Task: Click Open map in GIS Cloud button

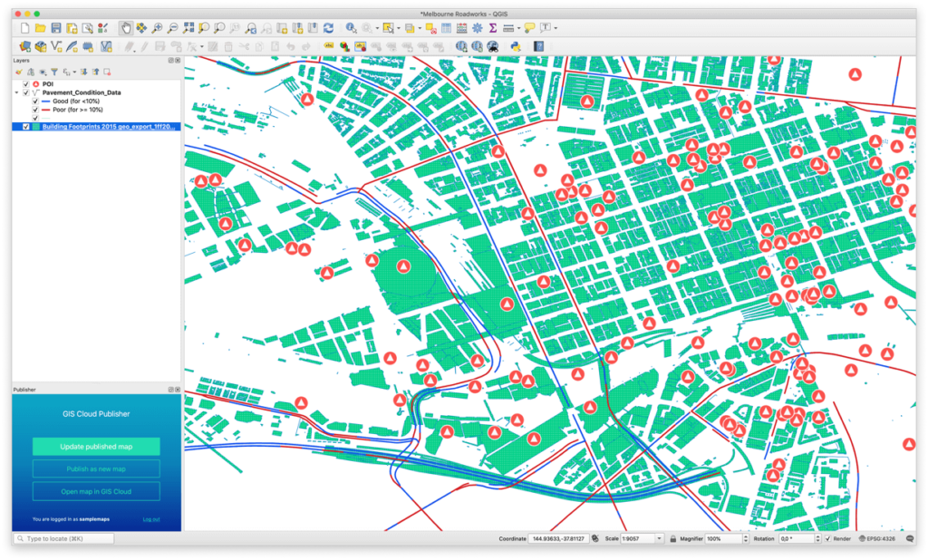Action: [x=96, y=491]
